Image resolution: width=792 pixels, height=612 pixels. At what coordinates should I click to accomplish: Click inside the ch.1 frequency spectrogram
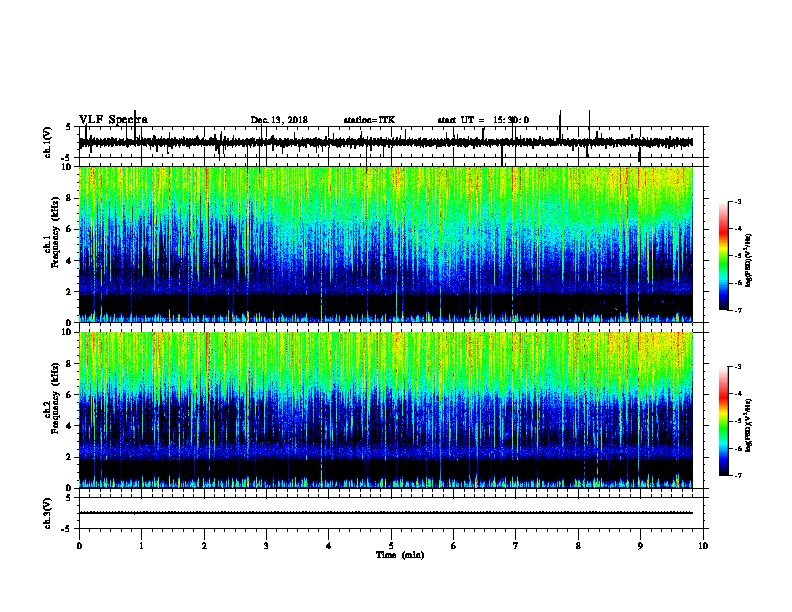click(x=386, y=244)
